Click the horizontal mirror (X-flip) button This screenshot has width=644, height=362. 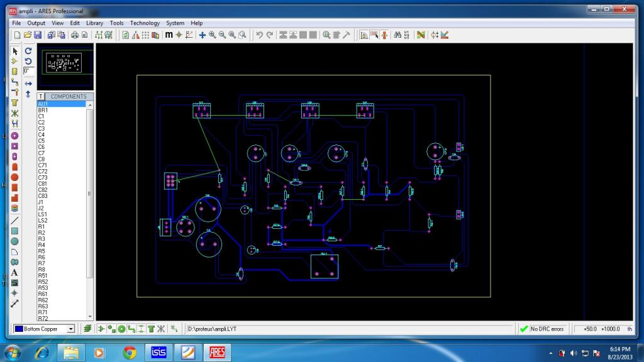coord(28,84)
